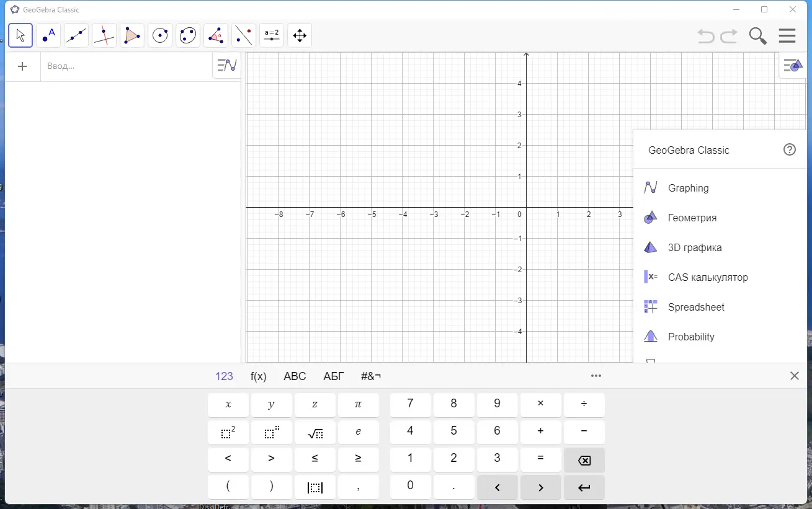This screenshot has width=812, height=509.
Task: Tap the x variable key
Action: click(x=228, y=404)
